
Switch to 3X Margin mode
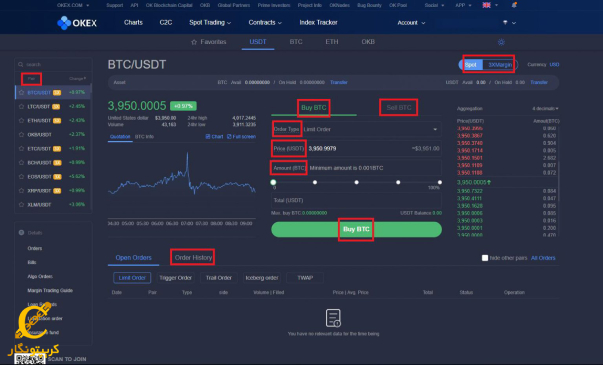click(500, 65)
